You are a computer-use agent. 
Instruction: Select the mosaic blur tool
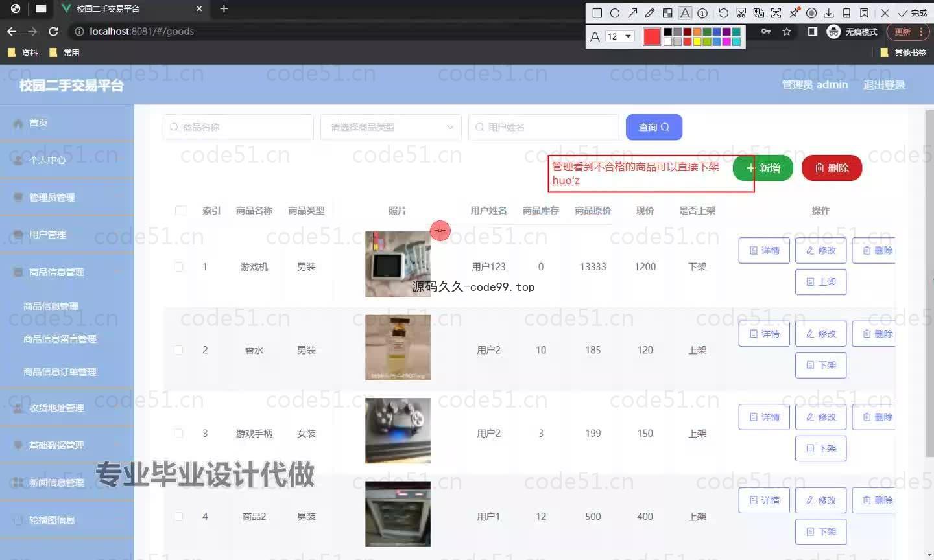pyautogui.click(x=667, y=13)
